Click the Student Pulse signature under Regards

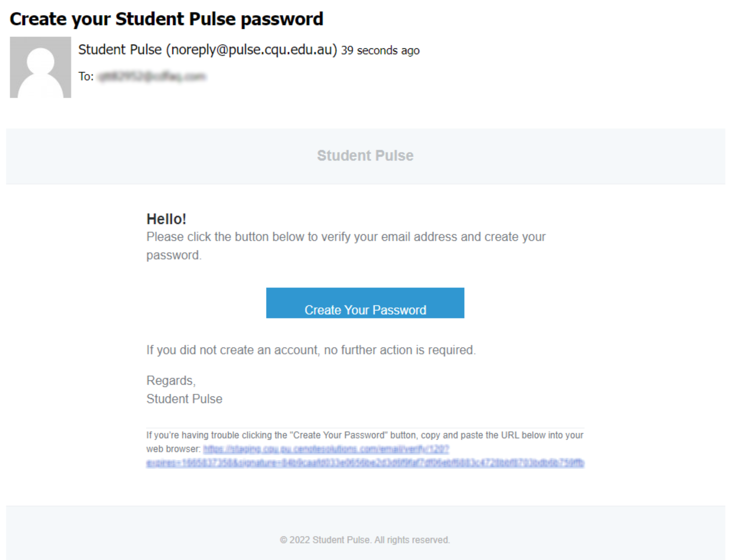(x=184, y=399)
